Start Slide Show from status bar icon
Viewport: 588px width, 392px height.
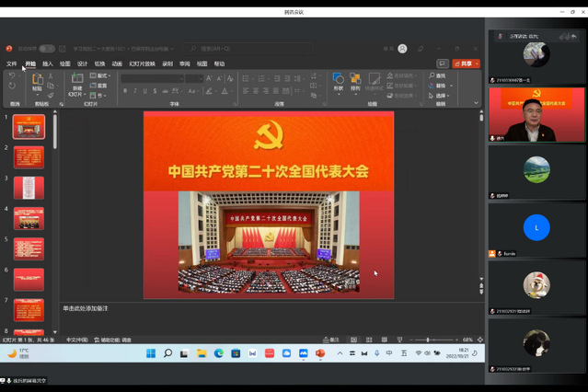pos(399,340)
